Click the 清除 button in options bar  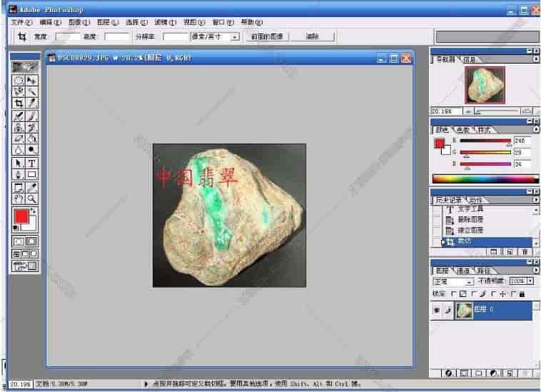click(x=313, y=36)
